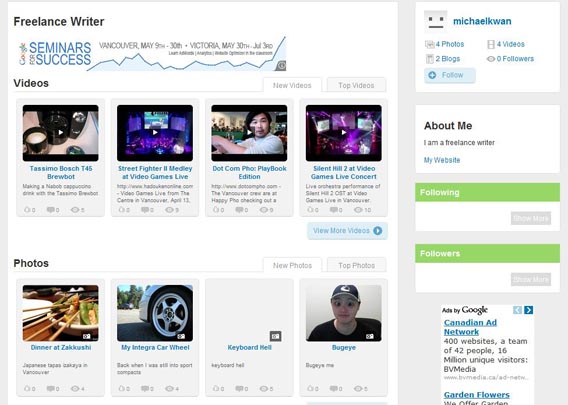Open the Keyboard Hell title link

pyautogui.click(x=249, y=347)
